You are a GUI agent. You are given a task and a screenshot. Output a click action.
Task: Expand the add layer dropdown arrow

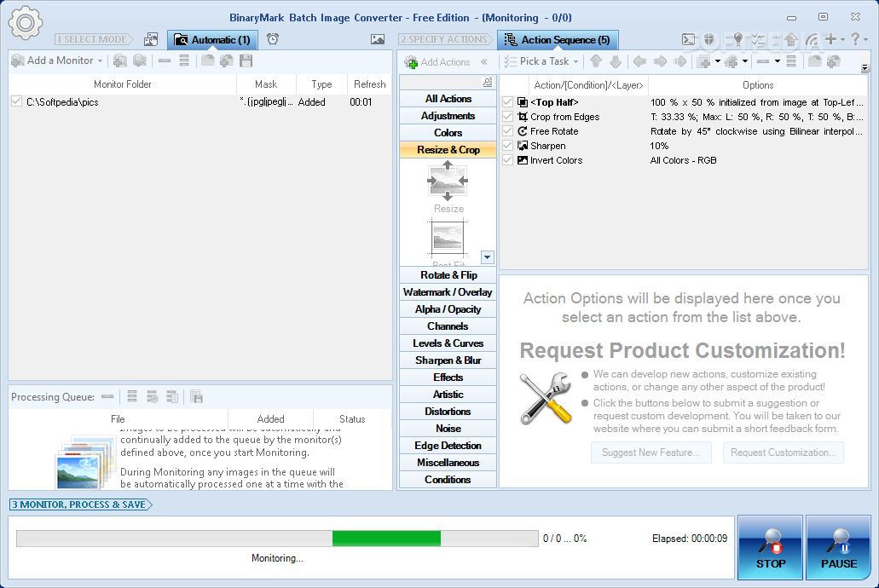(x=718, y=61)
